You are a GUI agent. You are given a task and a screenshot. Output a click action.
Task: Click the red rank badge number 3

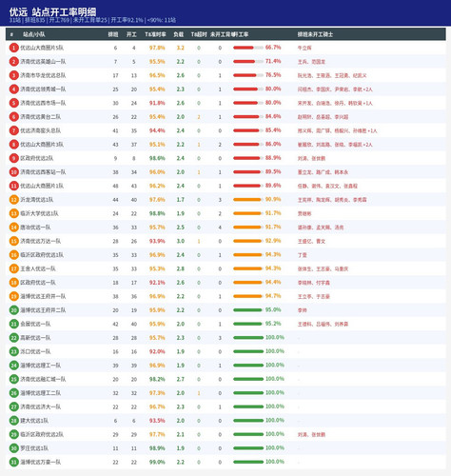[x=13, y=75]
